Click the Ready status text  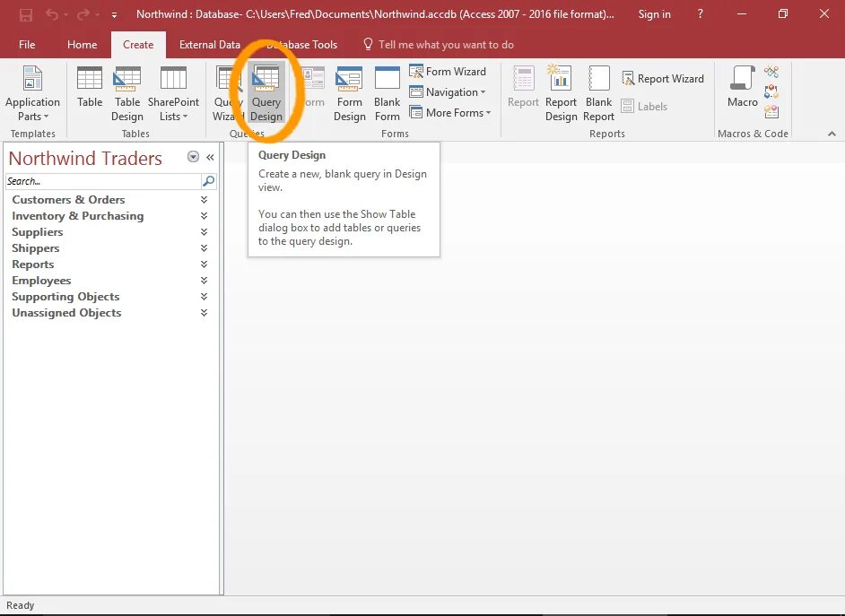pyautogui.click(x=20, y=605)
